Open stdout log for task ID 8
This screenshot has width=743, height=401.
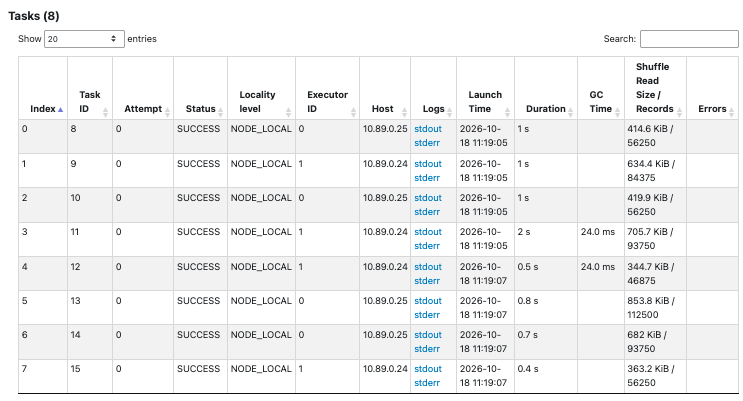tap(428, 129)
